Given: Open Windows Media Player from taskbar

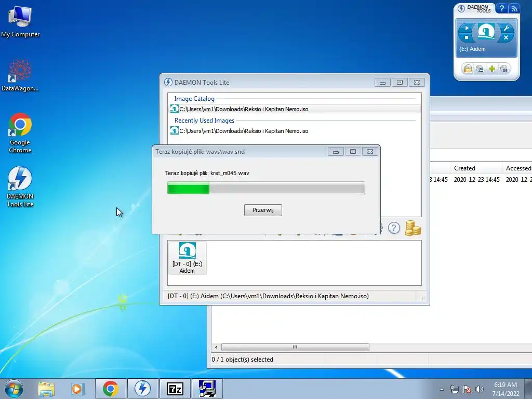Looking at the screenshot, I should pyautogui.click(x=78, y=389).
